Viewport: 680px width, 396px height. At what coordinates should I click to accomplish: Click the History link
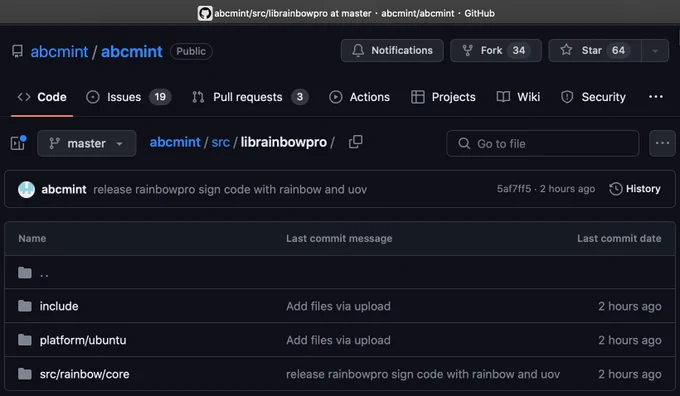point(635,189)
